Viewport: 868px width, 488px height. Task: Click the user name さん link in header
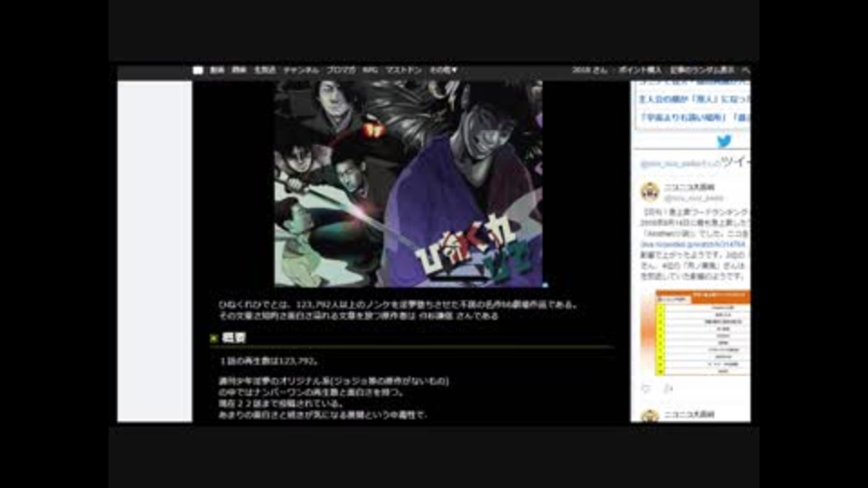coord(590,70)
